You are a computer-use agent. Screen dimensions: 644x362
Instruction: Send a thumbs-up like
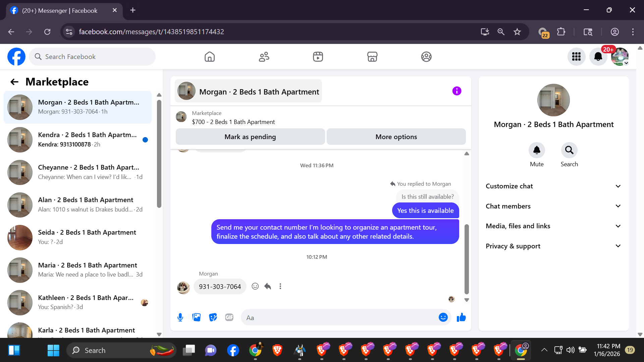461,317
